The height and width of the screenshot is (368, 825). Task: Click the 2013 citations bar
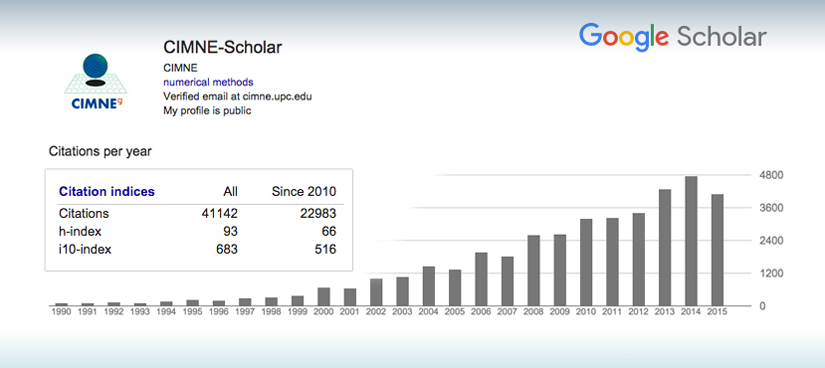(x=665, y=247)
